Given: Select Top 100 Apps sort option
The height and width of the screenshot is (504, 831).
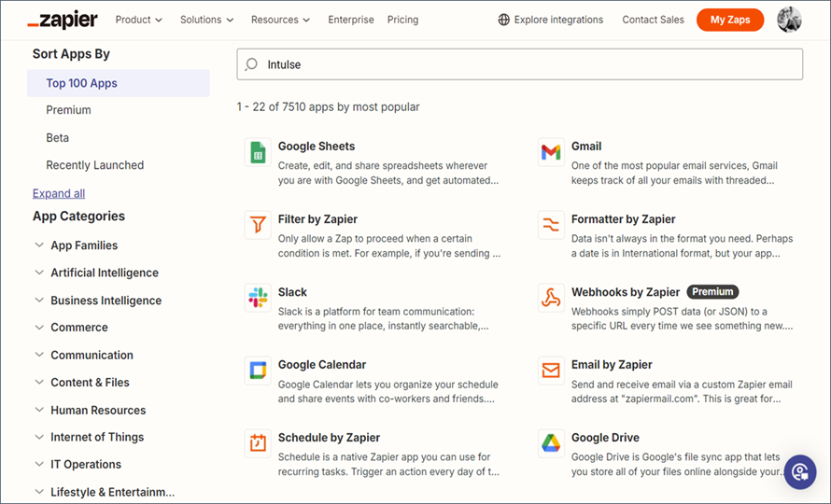Looking at the screenshot, I should [x=82, y=83].
